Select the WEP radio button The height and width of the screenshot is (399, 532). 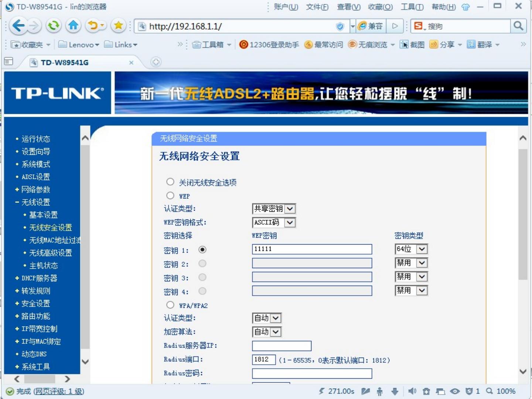pos(170,195)
